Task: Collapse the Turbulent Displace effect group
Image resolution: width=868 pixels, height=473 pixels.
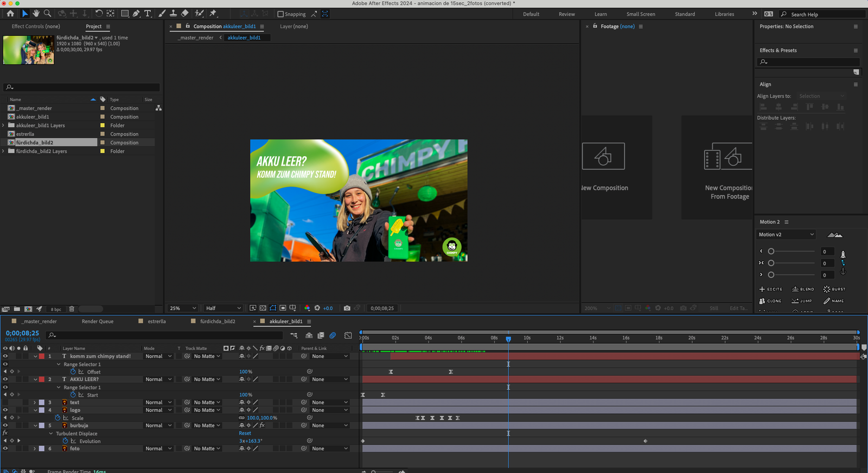Action: coord(51,433)
